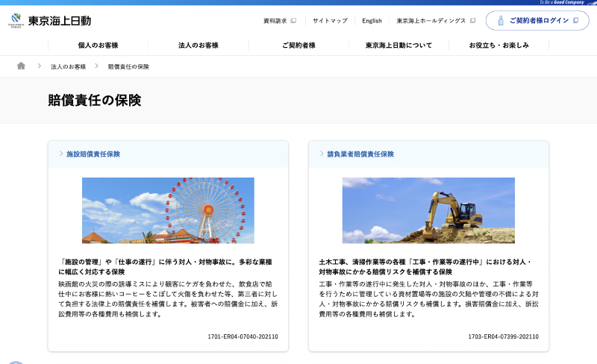The height and width of the screenshot is (364, 597).
Task: Open ご契約者様 menu
Action: point(299,45)
